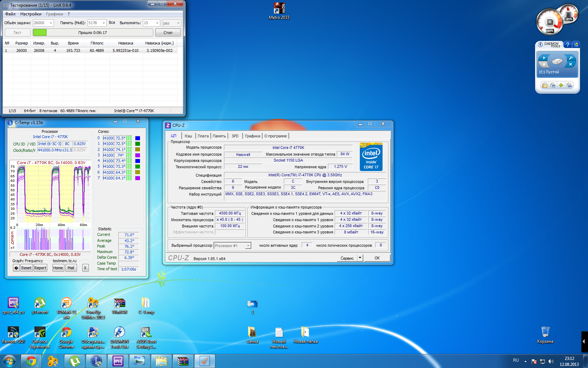Open help question mark in DAEMON Tools gadget
This screenshot has width=588, height=368.
(568, 45)
